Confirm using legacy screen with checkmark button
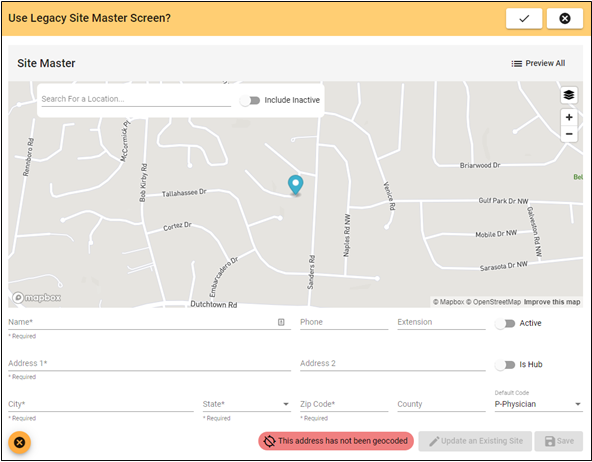Image resolution: width=592 pixels, height=462 pixels. click(x=524, y=18)
